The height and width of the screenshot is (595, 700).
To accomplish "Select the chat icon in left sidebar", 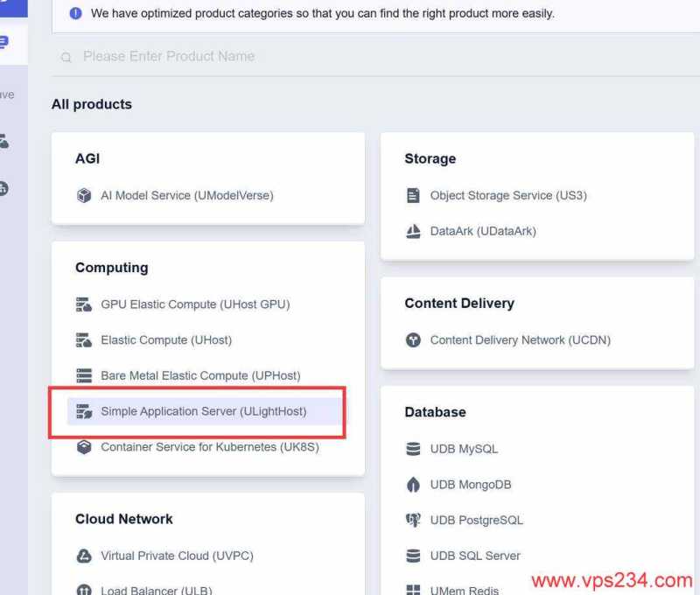I will [x=4, y=43].
